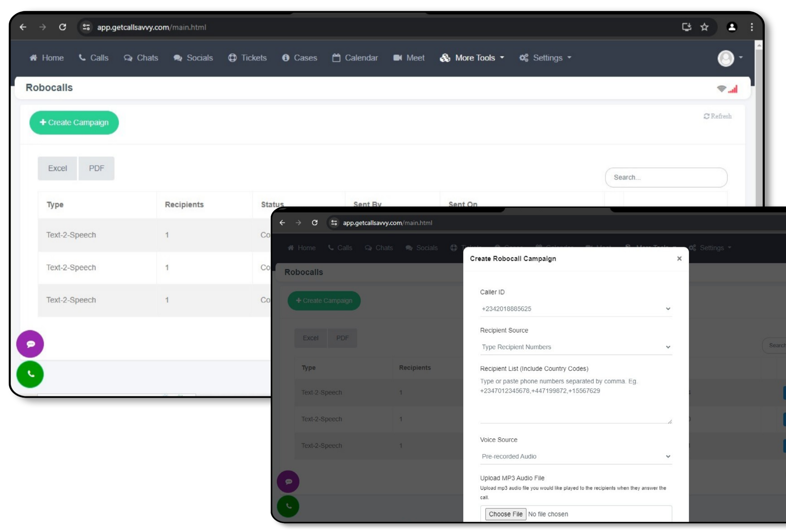Export table to PDF in rear window
The height and width of the screenshot is (532, 786).
[96, 168]
